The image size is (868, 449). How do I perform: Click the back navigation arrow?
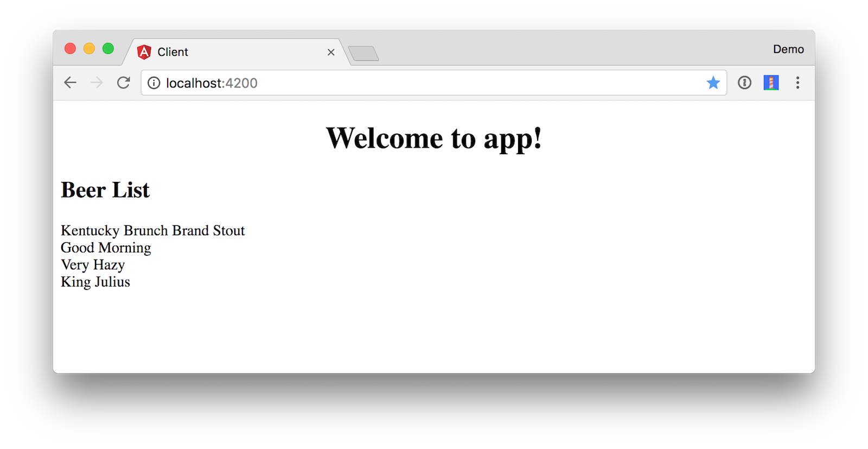[x=71, y=83]
